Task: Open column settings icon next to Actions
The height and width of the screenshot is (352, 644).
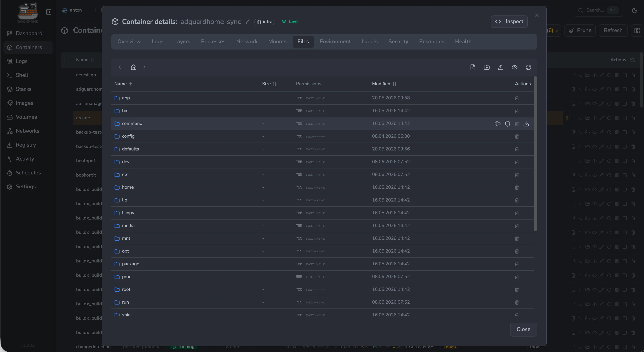Action: pos(632,60)
